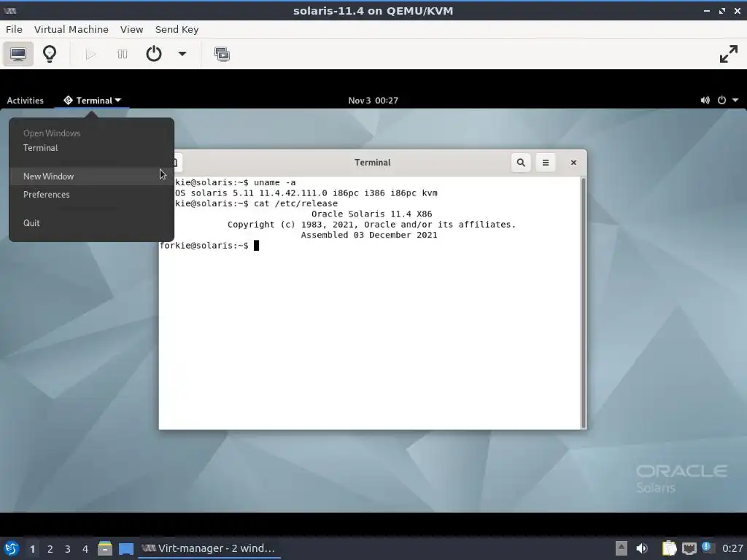The height and width of the screenshot is (560, 747).
Task: Open the File menu
Action: 14,29
